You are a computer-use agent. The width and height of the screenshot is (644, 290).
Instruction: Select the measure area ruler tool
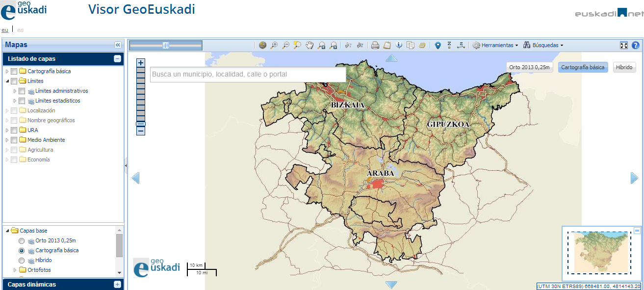(x=360, y=45)
